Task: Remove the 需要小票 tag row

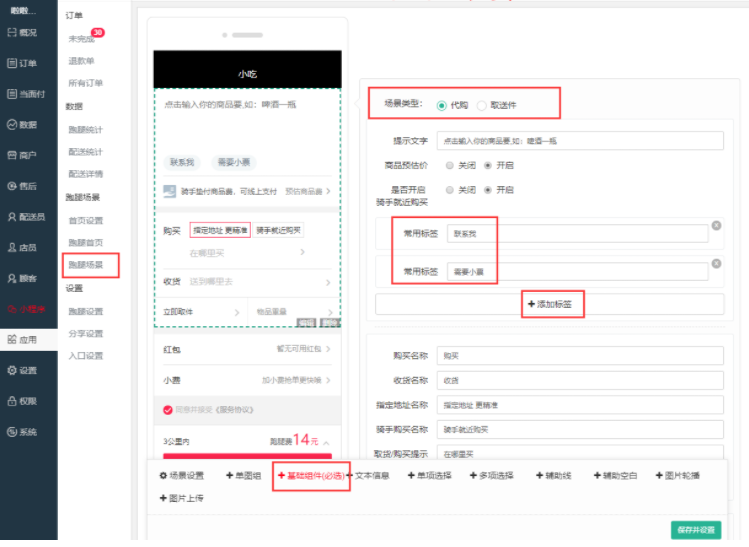Action: click(716, 264)
